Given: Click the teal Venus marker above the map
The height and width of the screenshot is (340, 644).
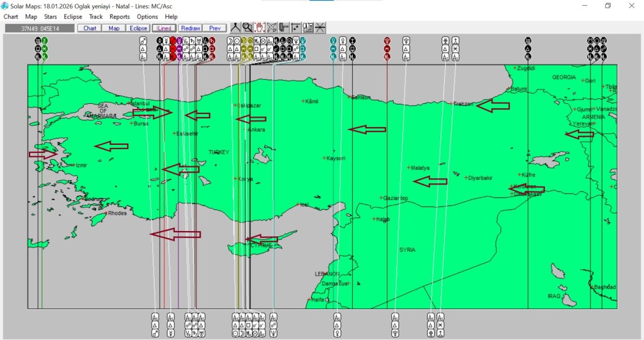Looking at the screenshot, I should 333,41.
